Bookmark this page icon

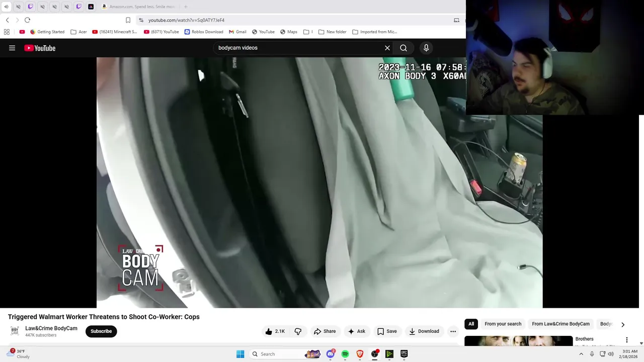pyautogui.click(x=128, y=20)
